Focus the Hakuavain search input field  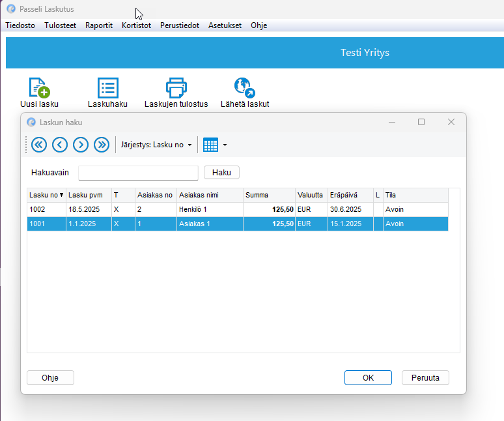[138, 173]
